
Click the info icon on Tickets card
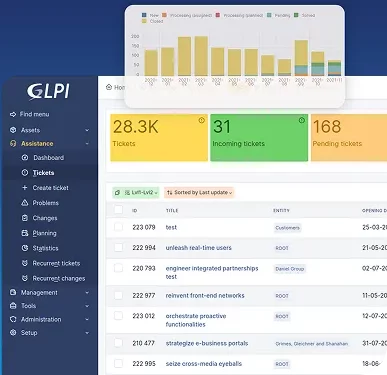click(202, 120)
